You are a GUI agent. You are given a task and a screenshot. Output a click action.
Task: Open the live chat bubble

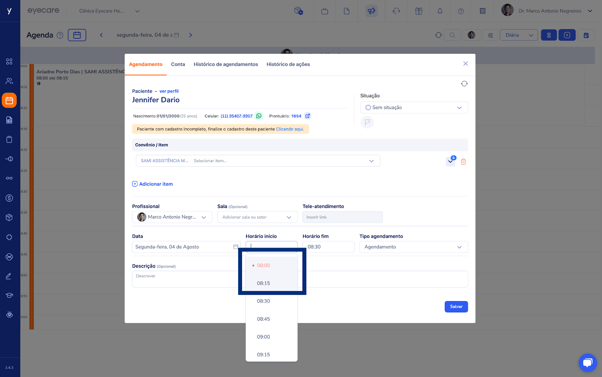click(587, 362)
